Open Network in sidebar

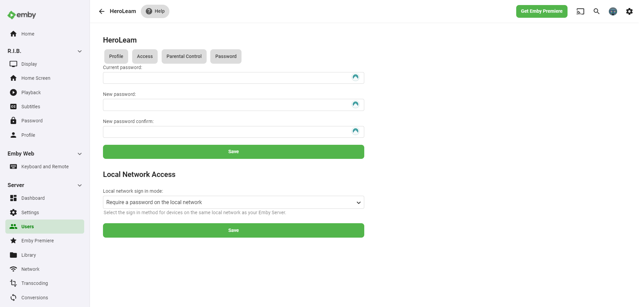point(45,269)
